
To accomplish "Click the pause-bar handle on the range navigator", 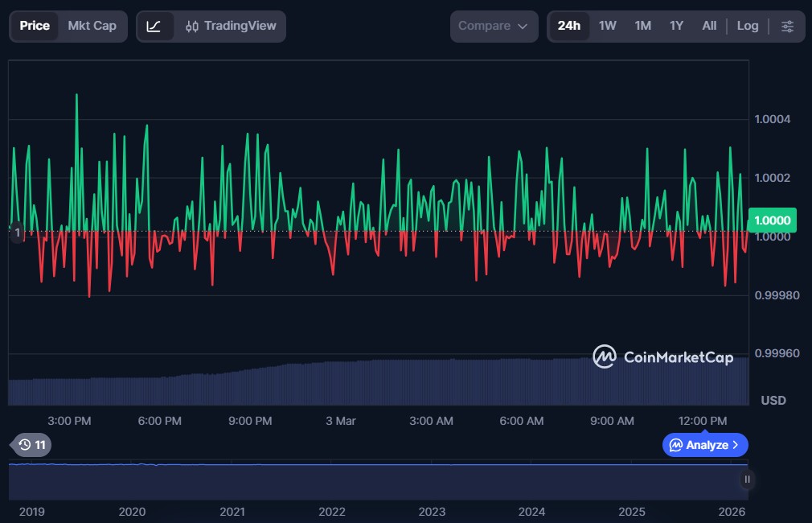I will point(747,480).
